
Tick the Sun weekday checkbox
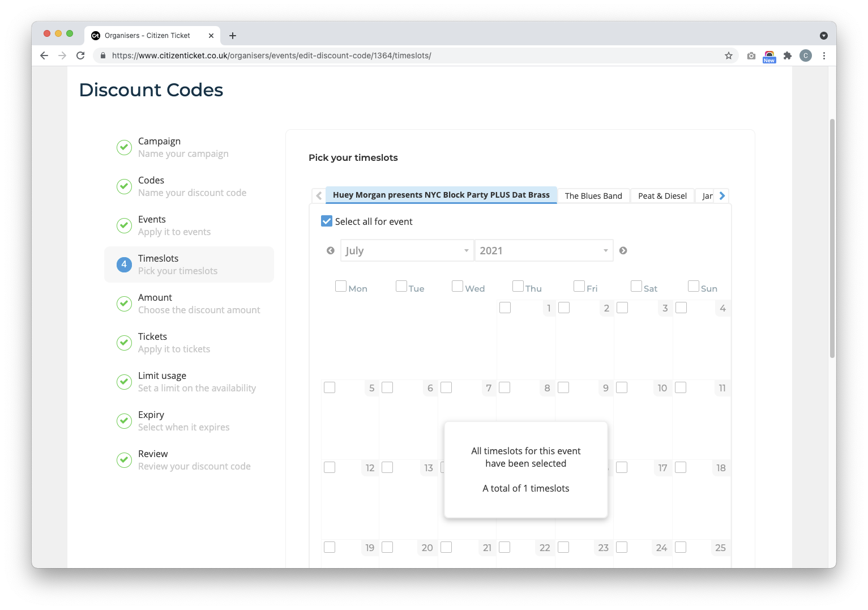[694, 286]
